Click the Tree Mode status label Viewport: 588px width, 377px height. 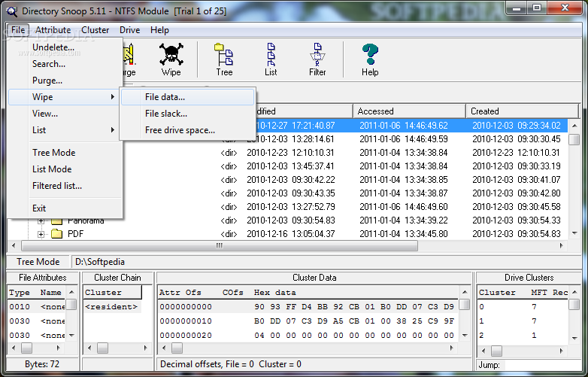38,262
